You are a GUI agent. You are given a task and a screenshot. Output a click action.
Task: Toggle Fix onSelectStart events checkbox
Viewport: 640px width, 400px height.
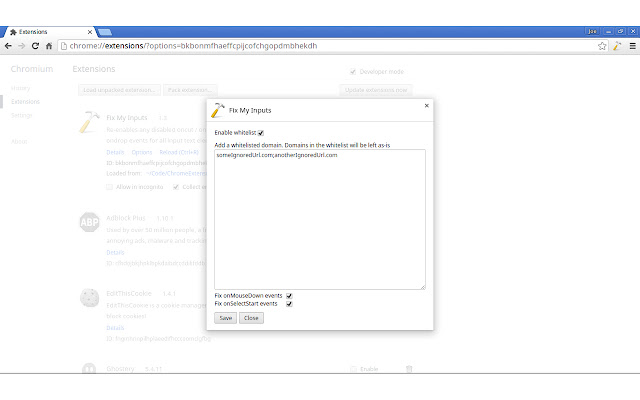tap(289, 304)
